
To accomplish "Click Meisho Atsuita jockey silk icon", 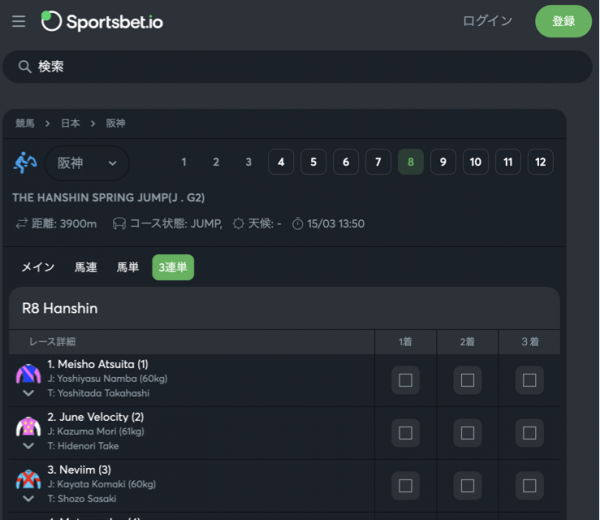I will pyautogui.click(x=28, y=374).
